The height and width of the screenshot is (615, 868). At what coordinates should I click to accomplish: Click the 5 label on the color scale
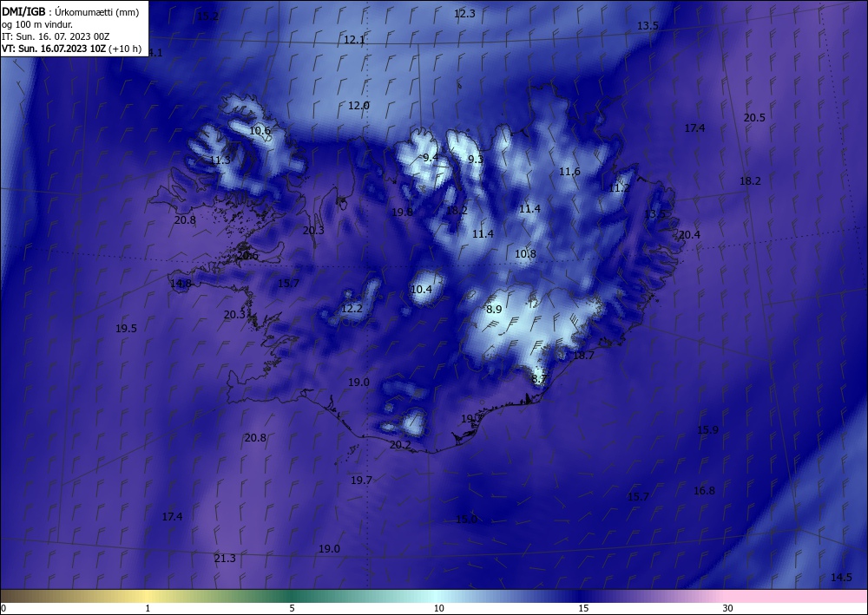point(293,608)
